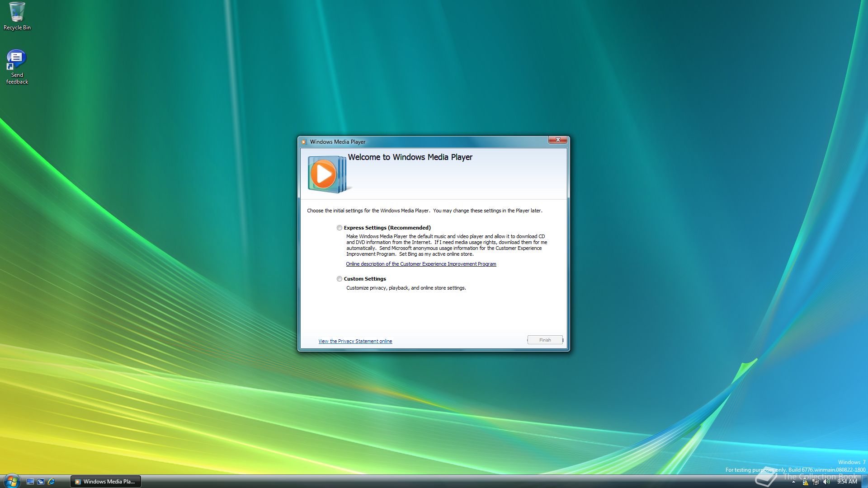Open the Windows Start orb
This screenshot has height=488, width=868.
pos(12,481)
